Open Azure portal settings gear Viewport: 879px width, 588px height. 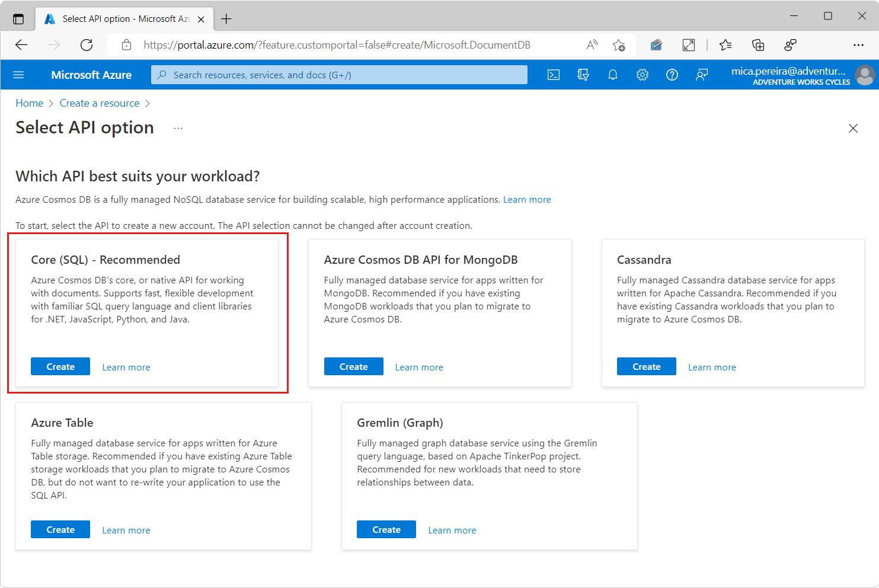pyautogui.click(x=643, y=75)
